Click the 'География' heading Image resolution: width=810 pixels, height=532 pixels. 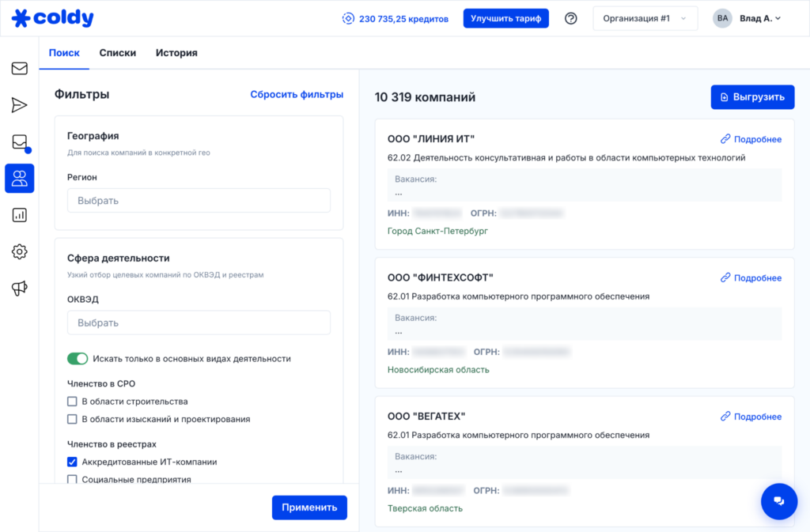click(x=93, y=136)
